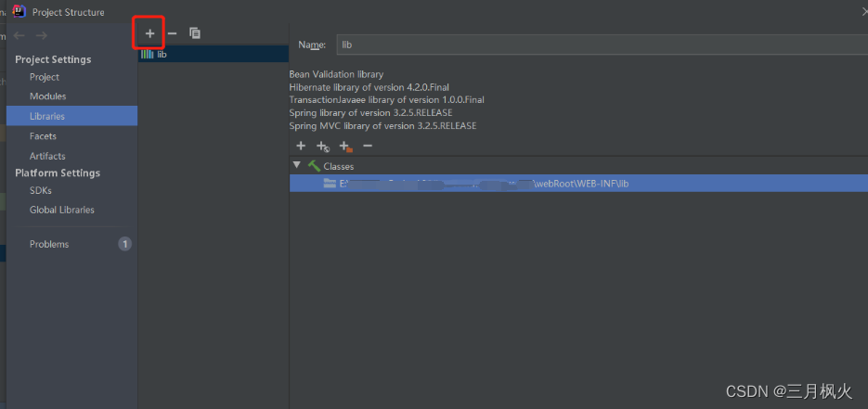Specify documentation URL with globe plus icon
The width and height of the screenshot is (868, 409).
click(323, 147)
